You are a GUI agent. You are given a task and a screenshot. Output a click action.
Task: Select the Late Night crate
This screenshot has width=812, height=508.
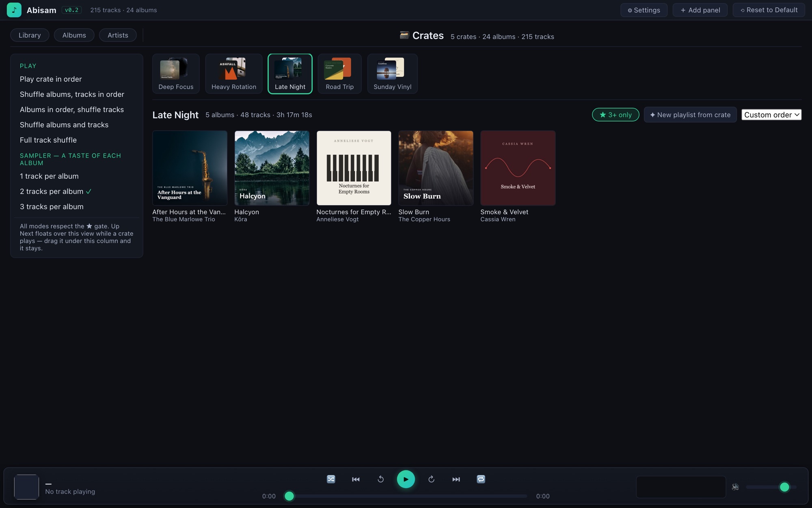coord(290,74)
